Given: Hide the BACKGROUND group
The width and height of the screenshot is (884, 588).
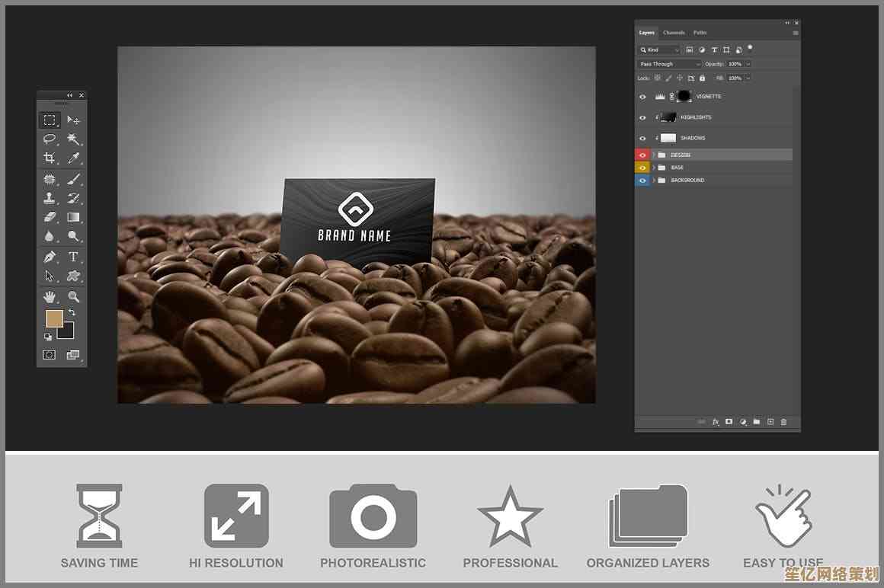Looking at the screenshot, I should click(642, 181).
